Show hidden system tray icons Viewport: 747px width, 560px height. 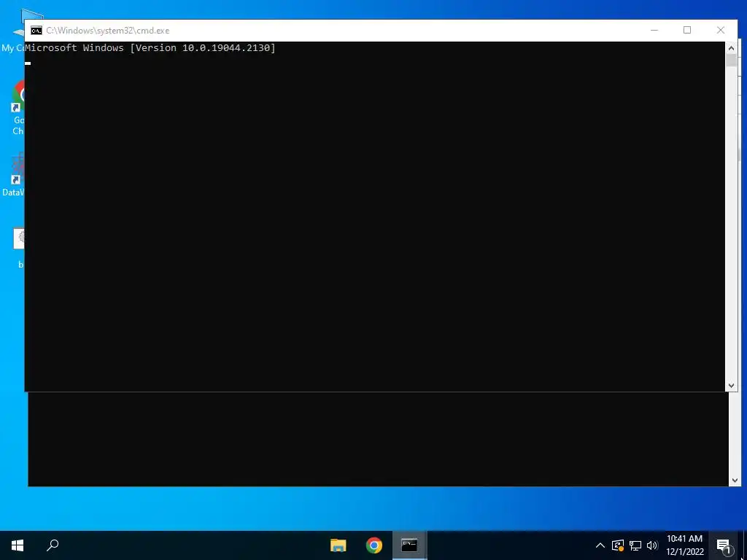click(600, 545)
